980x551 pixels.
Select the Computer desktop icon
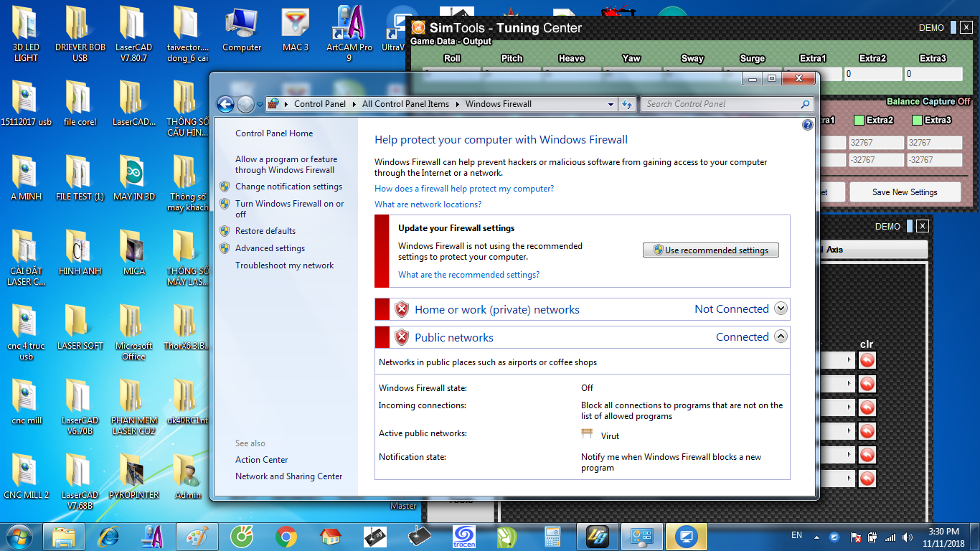pos(242,30)
